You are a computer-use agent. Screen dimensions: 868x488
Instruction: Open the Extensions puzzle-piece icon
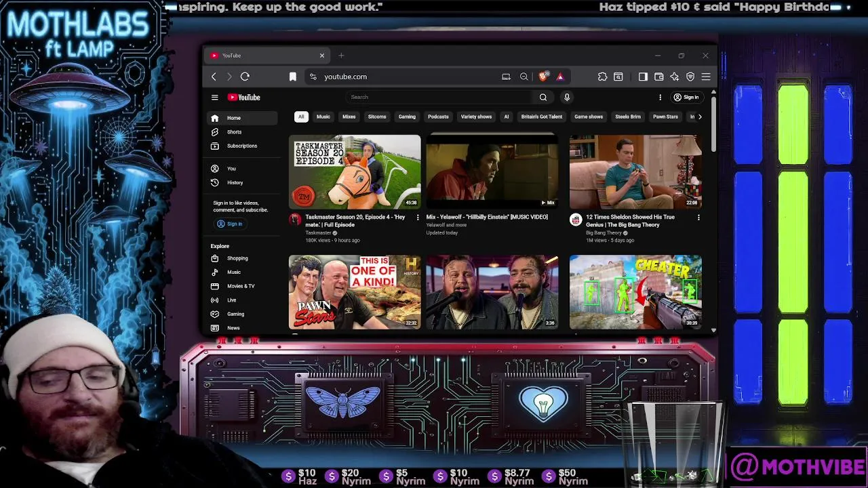tap(602, 77)
